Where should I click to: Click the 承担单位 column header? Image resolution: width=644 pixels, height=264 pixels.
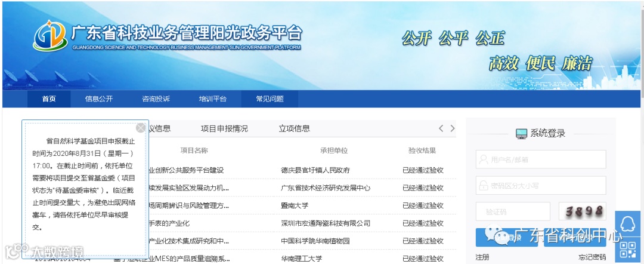(x=334, y=151)
